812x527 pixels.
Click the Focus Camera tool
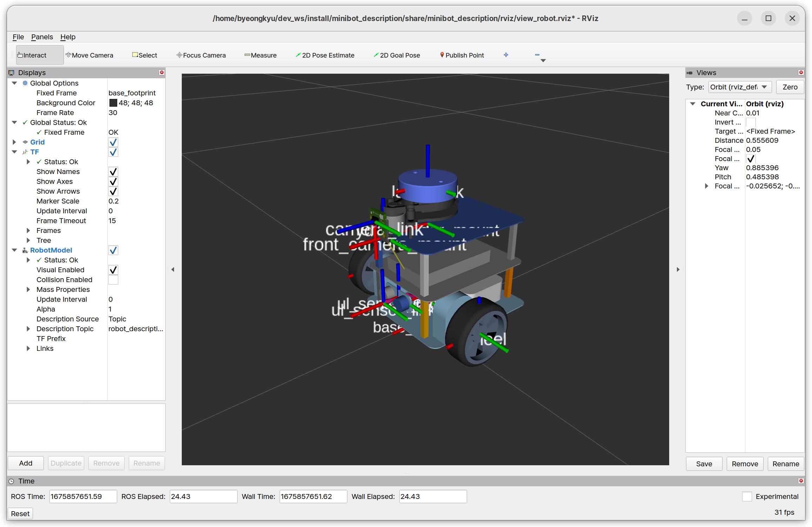[x=201, y=55]
